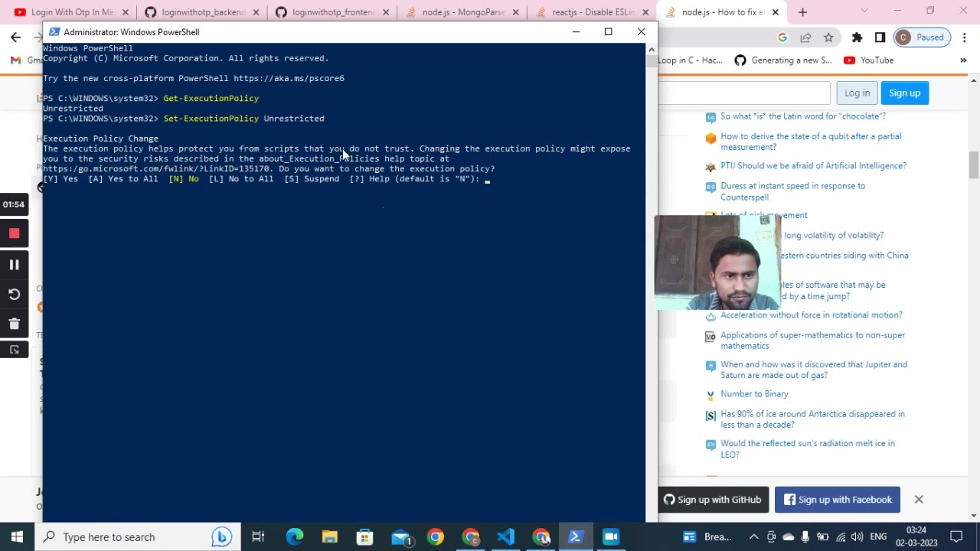The height and width of the screenshot is (551, 980).
Task: Open Microsoft Store from the taskbar
Action: click(364, 536)
